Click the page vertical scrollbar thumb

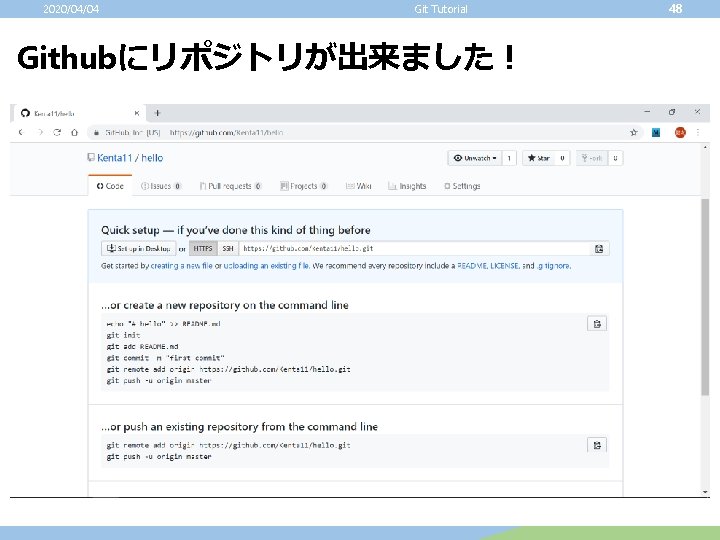pyautogui.click(x=705, y=296)
